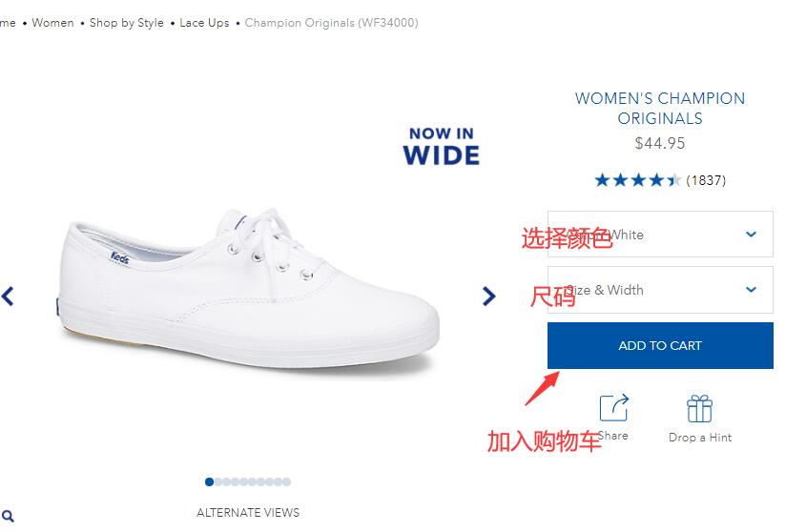Add the shoes to cart

pos(660,345)
